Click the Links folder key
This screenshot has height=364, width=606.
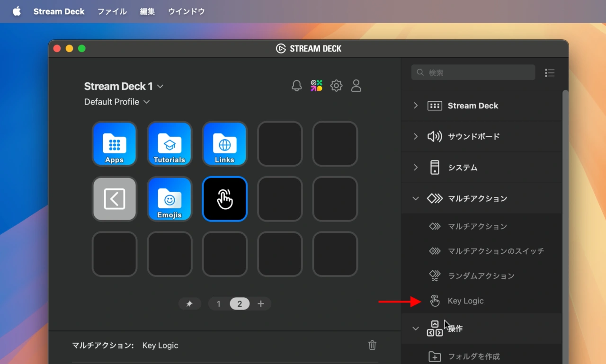coord(224,144)
